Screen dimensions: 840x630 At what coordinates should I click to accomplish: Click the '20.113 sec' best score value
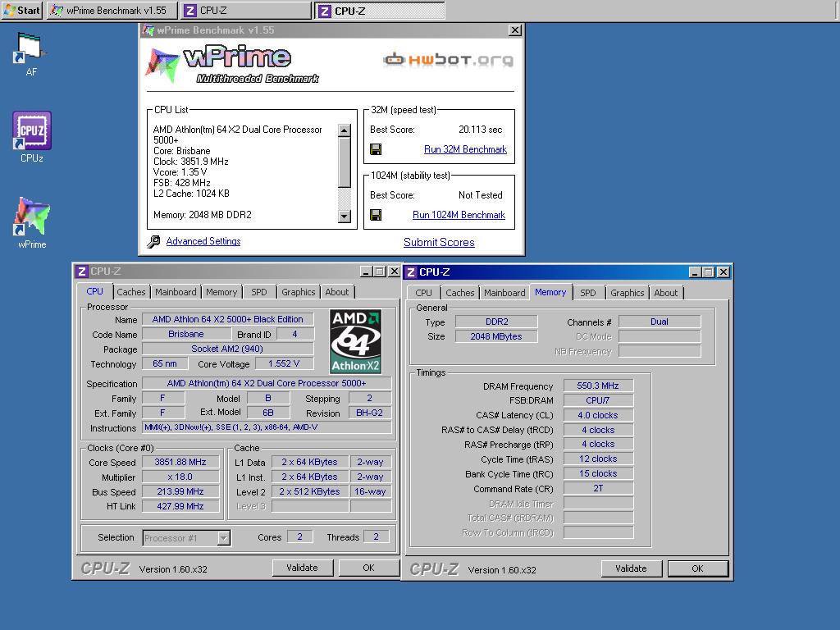coord(481,129)
